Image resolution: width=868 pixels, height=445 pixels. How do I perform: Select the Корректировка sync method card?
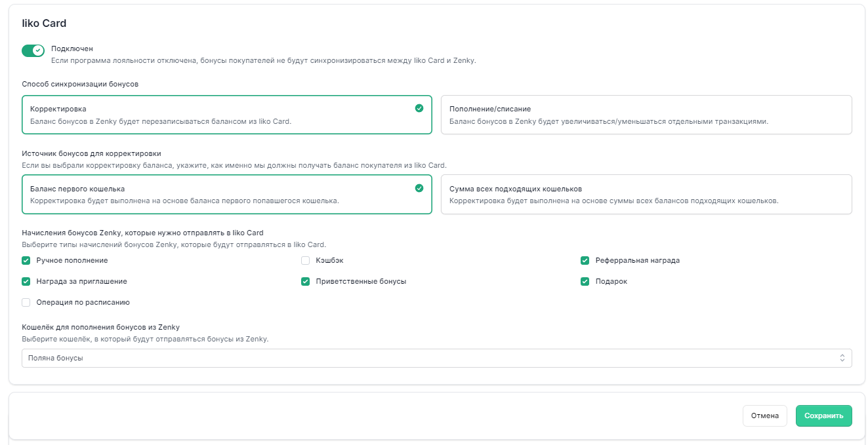tap(226, 115)
